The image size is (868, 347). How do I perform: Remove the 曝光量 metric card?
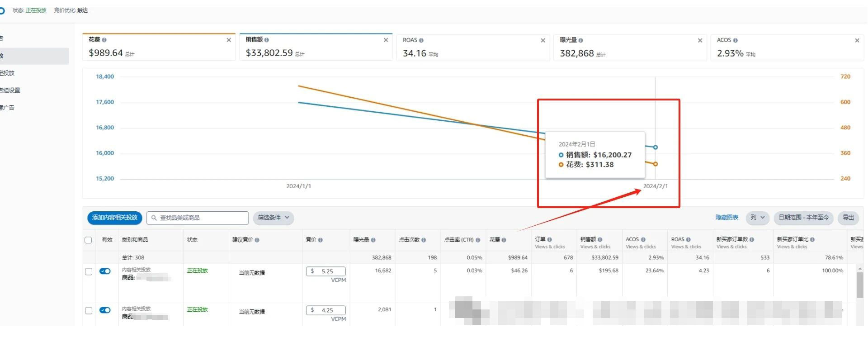point(700,41)
